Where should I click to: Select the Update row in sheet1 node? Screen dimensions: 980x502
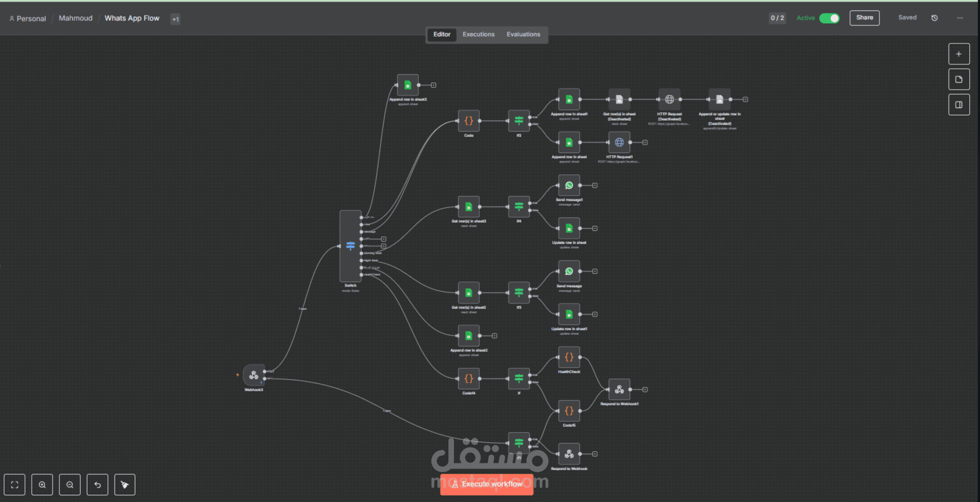569,314
